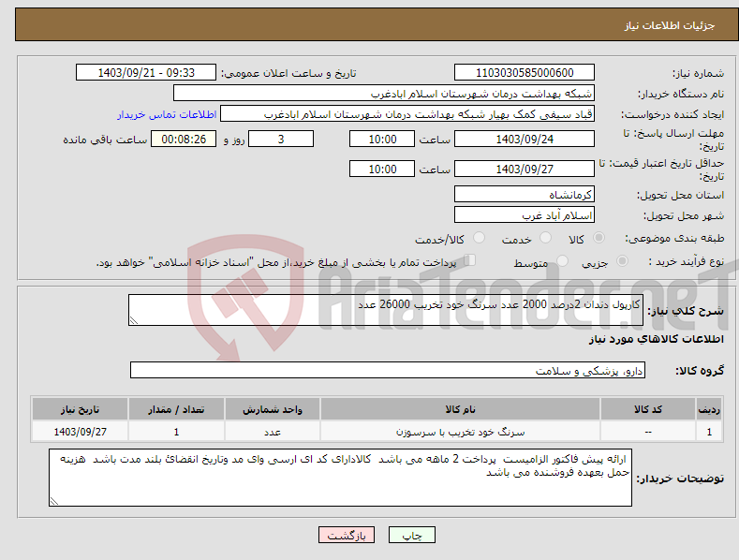Select the کالا/خدمت radio button

click(479, 238)
